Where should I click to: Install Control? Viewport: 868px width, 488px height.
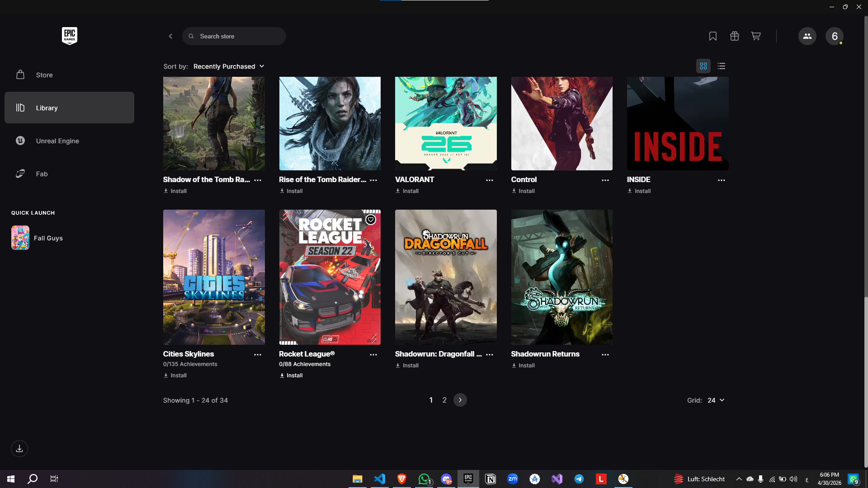(523, 191)
